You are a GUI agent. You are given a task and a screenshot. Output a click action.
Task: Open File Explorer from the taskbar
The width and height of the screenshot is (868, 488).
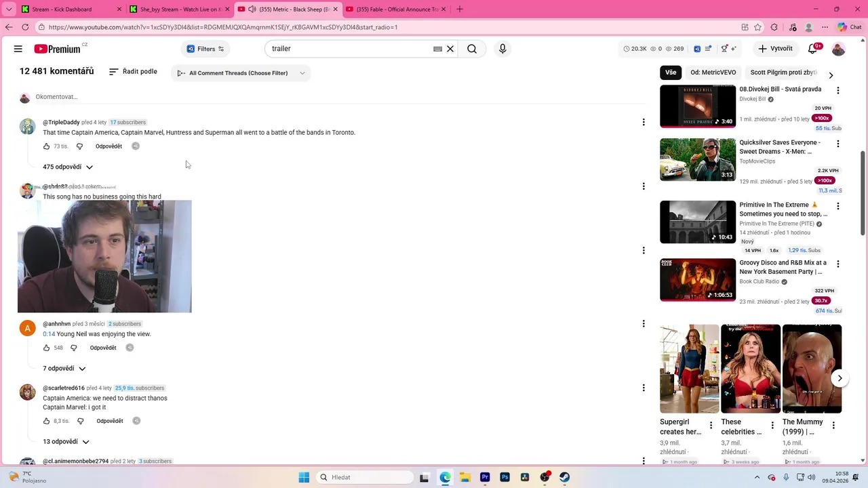(465, 477)
